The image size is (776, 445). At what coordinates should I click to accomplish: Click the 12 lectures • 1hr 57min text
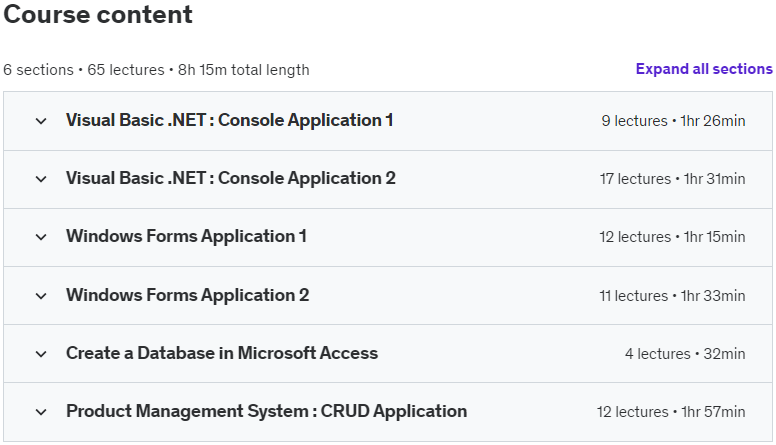point(671,411)
